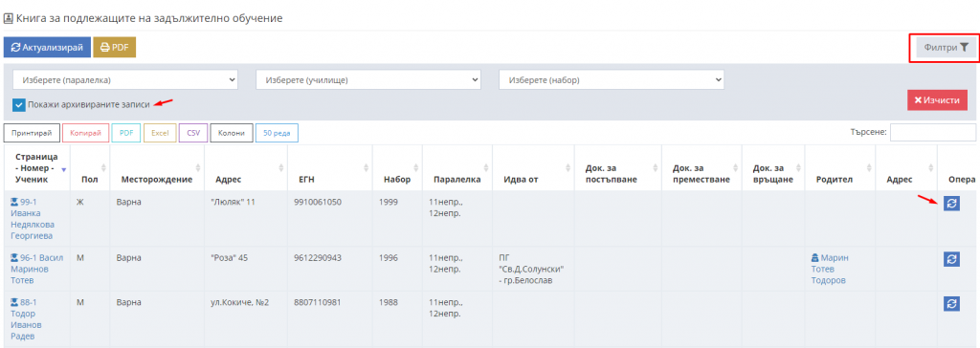Export the table to CSV

(193, 133)
